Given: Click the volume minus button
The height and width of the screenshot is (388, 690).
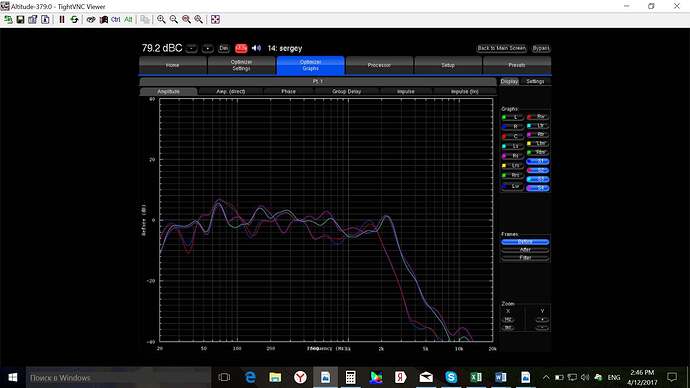Looking at the screenshot, I should [x=191, y=48].
